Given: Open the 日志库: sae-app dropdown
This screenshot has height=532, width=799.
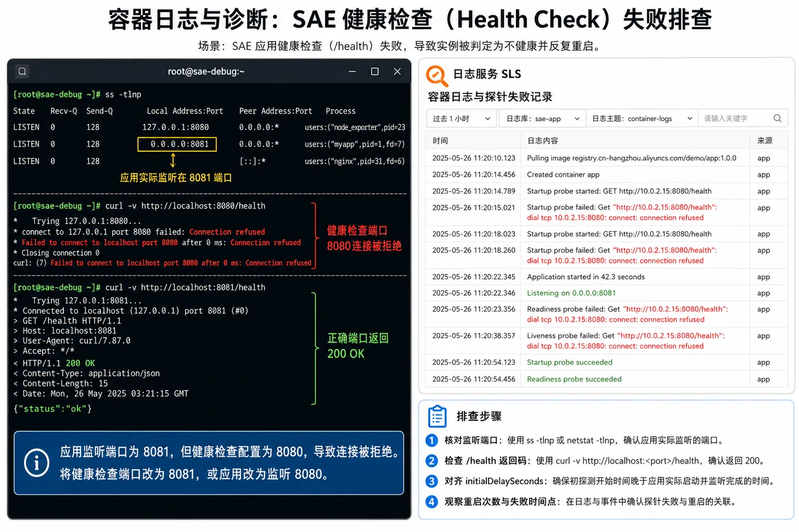Looking at the screenshot, I should (543, 119).
